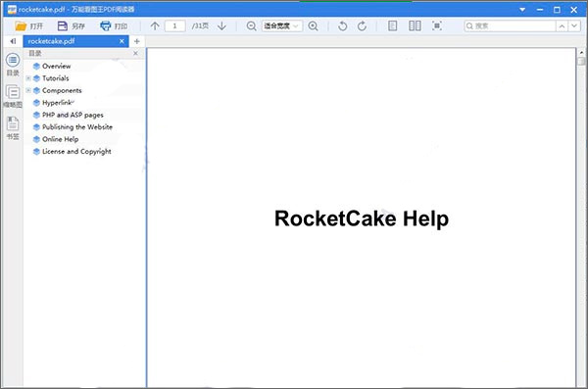
Task: Open the Tutorials bookmark
Action: tap(56, 78)
